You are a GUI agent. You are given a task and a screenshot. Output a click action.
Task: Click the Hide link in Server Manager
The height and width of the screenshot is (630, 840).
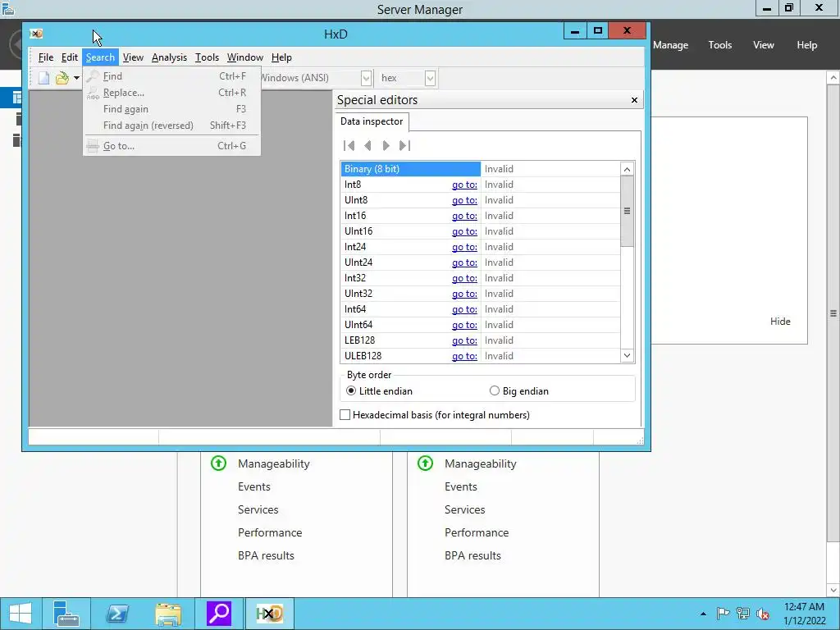[780, 322]
